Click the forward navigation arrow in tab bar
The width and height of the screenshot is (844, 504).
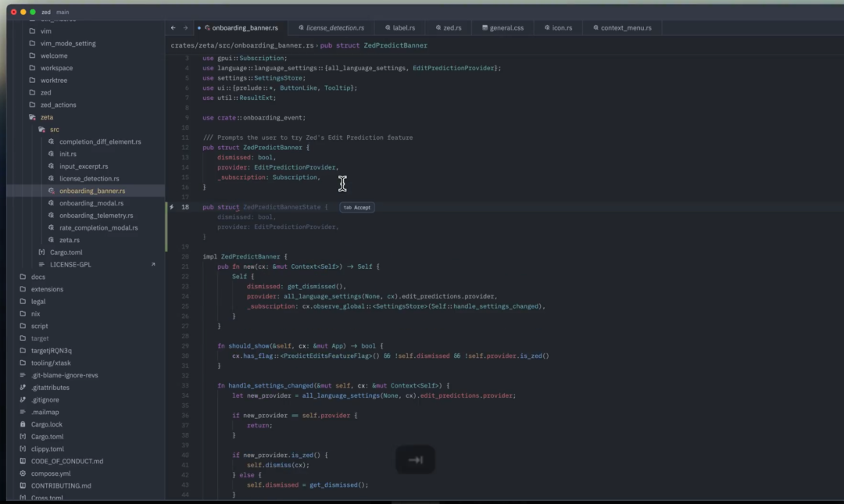tap(185, 28)
